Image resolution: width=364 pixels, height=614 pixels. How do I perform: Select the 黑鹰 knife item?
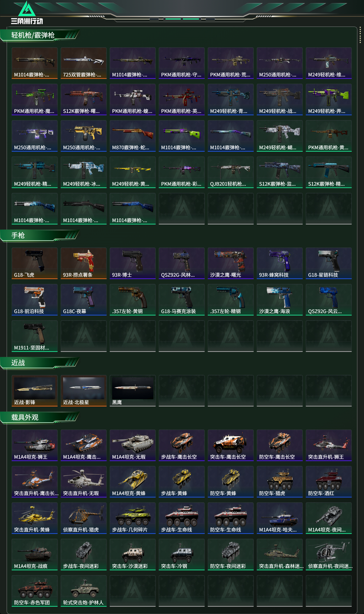[133, 390]
